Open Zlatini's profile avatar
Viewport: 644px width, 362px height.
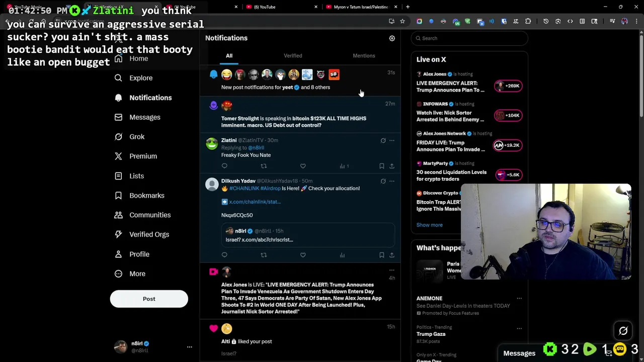[x=212, y=144]
